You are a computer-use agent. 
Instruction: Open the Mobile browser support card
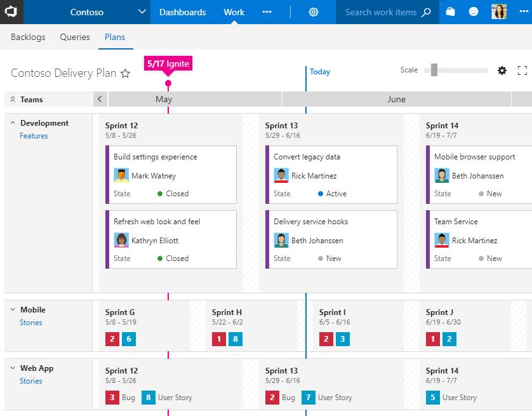coord(479,175)
